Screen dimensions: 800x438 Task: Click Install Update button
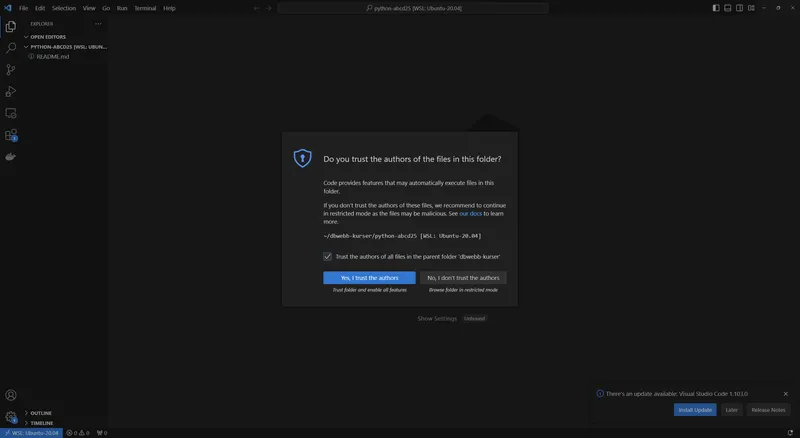click(x=695, y=410)
